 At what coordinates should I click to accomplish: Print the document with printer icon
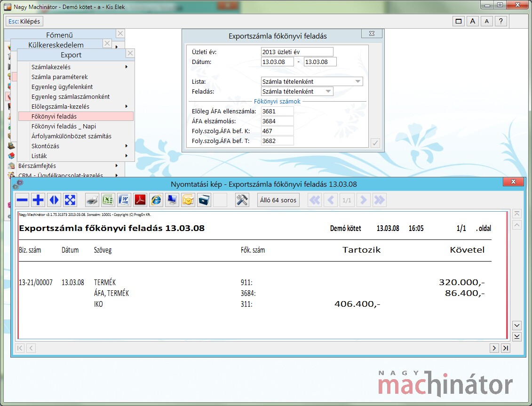coord(93,200)
